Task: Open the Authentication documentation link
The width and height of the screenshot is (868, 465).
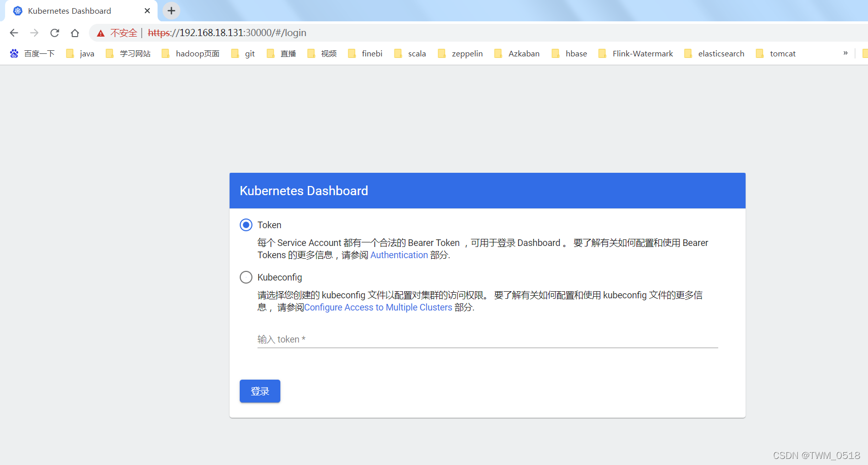Action: click(x=399, y=255)
